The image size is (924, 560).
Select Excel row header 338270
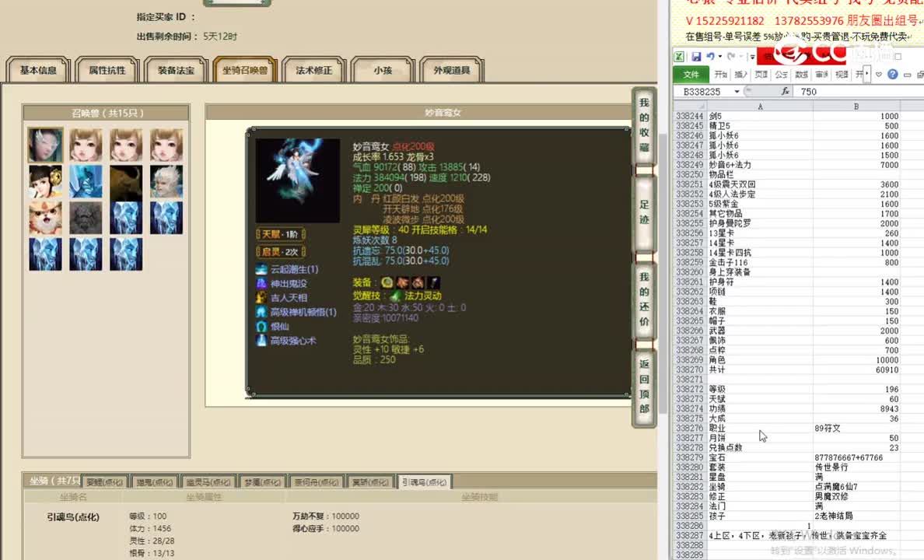click(690, 369)
